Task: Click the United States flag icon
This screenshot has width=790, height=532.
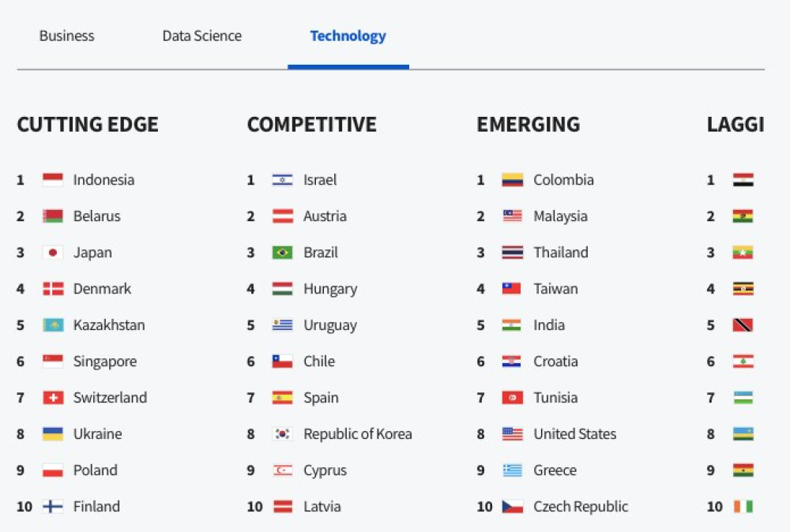Action: tap(512, 434)
